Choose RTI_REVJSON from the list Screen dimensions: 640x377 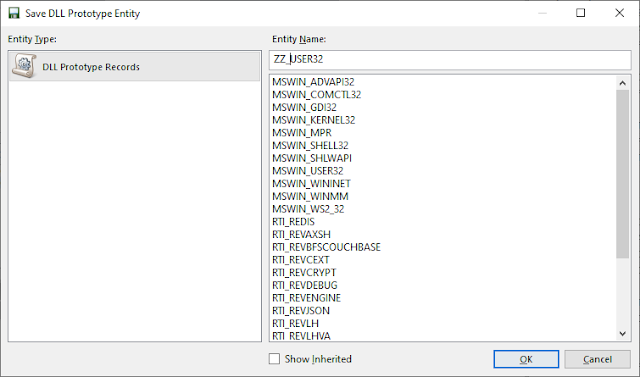[x=301, y=310]
